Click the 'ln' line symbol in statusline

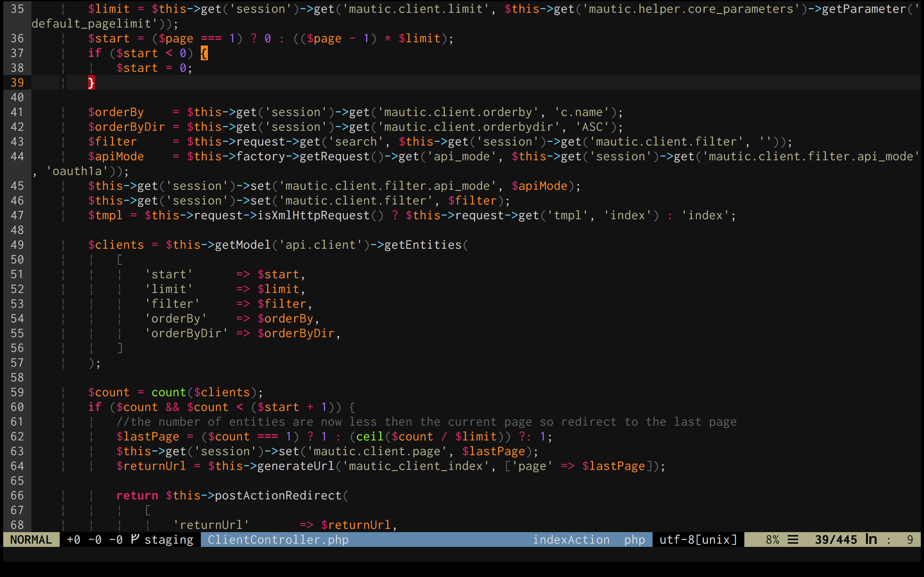point(871,539)
